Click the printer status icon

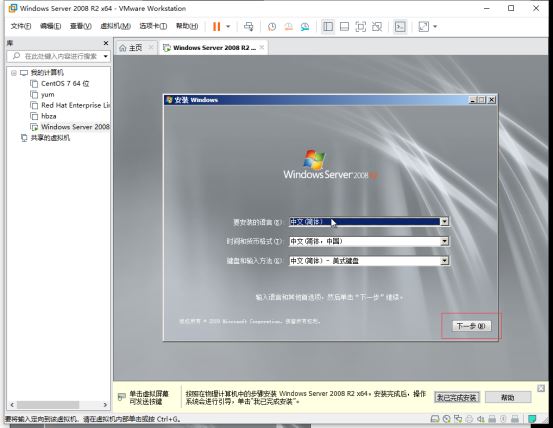(x=469, y=419)
